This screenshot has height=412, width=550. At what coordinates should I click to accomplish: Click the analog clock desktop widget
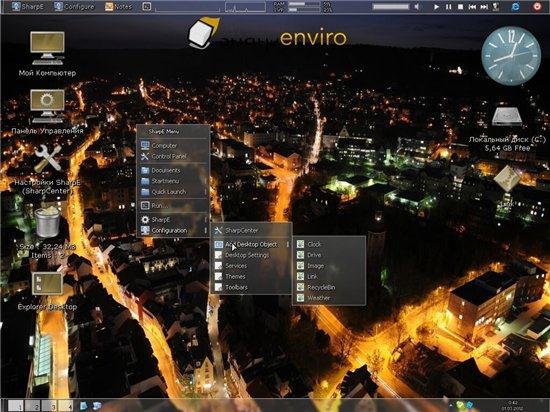click(511, 56)
